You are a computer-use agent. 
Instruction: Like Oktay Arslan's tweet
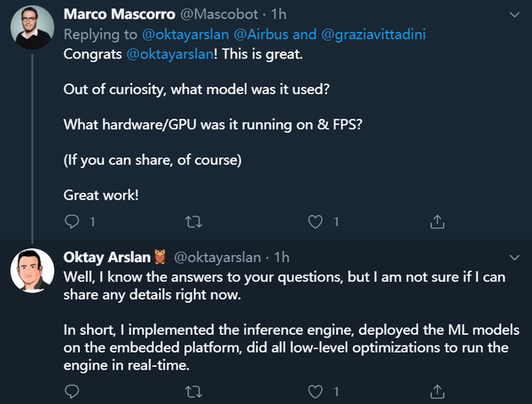pyautogui.click(x=315, y=392)
